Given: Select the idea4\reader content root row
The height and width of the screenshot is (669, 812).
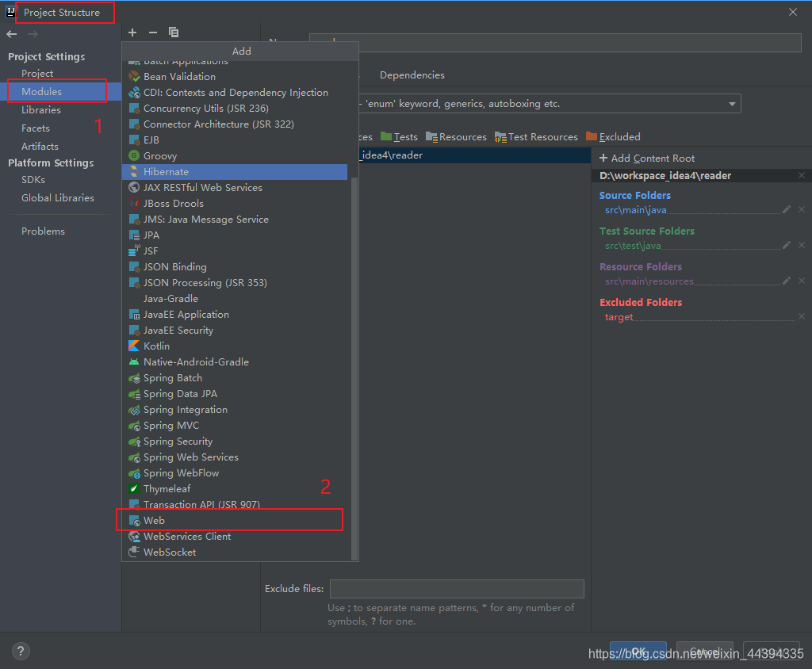Looking at the screenshot, I should pyautogui.click(x=474, y=155).
